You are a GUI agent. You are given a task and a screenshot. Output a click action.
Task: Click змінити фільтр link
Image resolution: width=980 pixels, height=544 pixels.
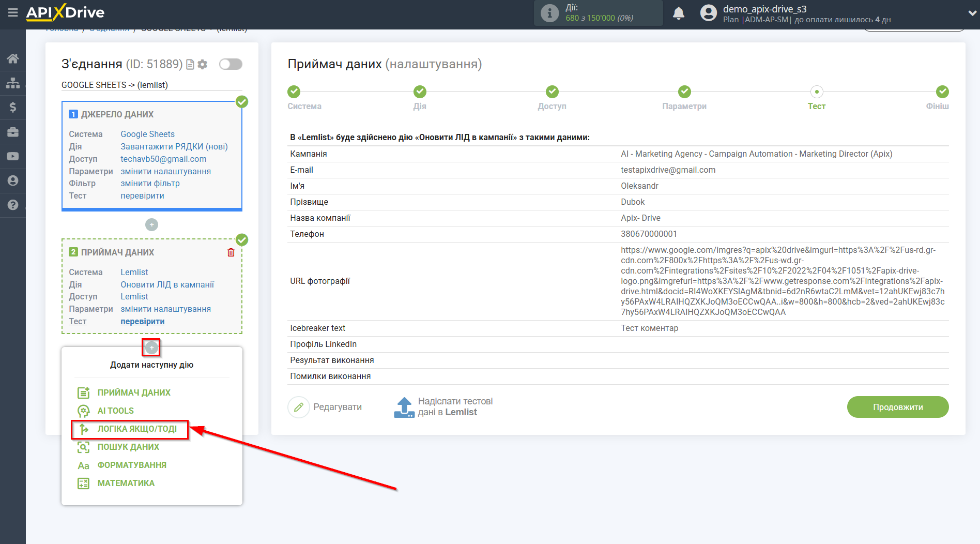(150, 184)
